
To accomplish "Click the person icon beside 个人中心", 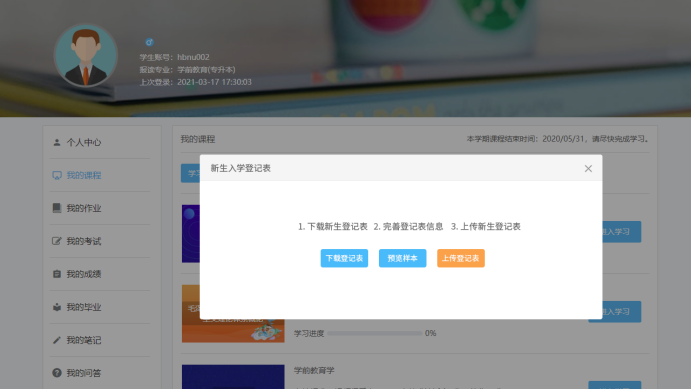I will tap(56, 142).
